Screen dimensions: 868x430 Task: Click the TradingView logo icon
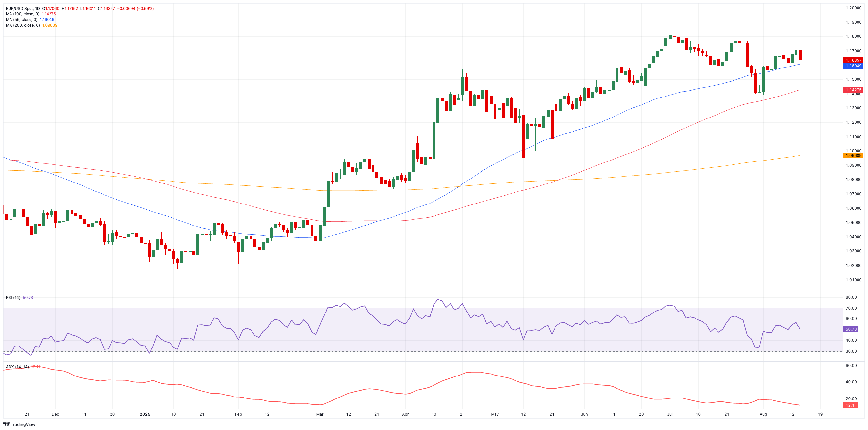(x=7, y=424)
